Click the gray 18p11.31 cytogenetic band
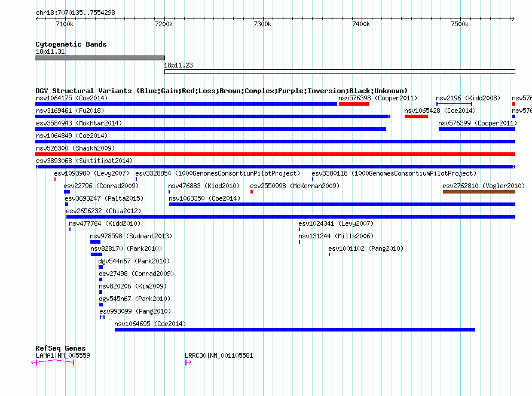Screen dimensions: 532x396 click(100, 58)
